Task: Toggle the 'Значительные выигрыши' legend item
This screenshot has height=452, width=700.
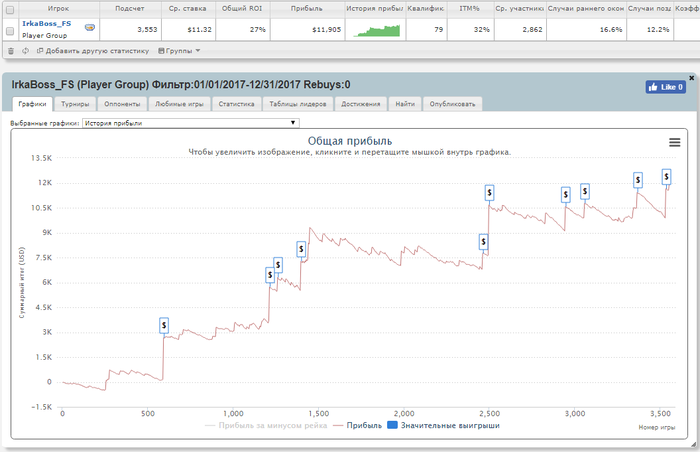Action: tap(443, 426)
